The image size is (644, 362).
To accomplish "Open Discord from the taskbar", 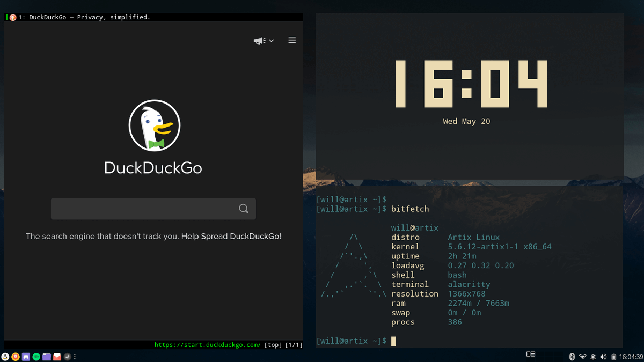I will (25, 356).
